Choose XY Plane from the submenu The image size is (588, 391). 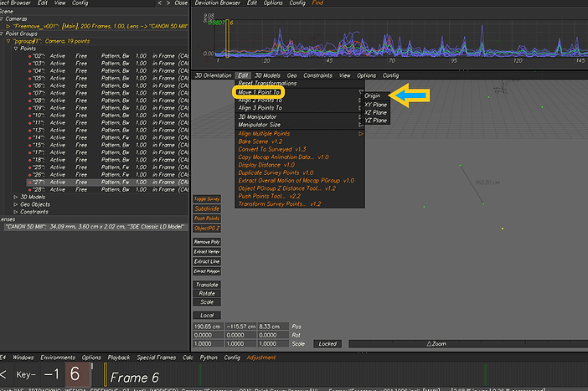[x=376, y=105]
